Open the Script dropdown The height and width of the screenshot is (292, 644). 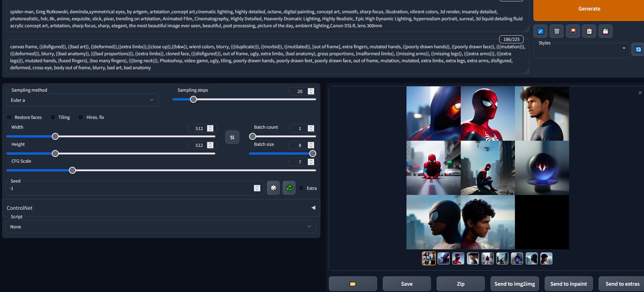click(x=161, y=227)
